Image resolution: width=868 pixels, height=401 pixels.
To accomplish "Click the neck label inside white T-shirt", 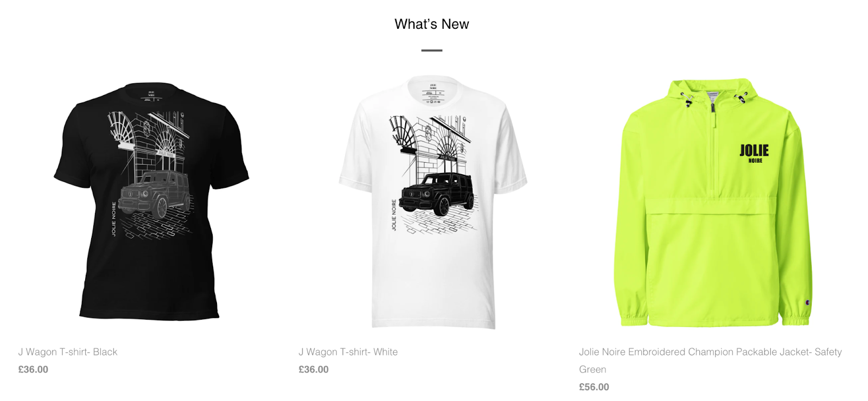I will [x=433, y=93].
